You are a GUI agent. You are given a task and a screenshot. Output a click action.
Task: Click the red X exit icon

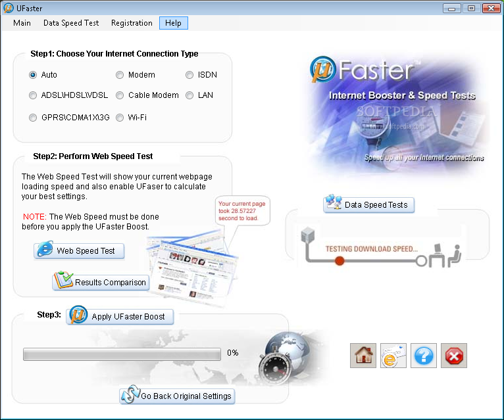pos(453,356)
